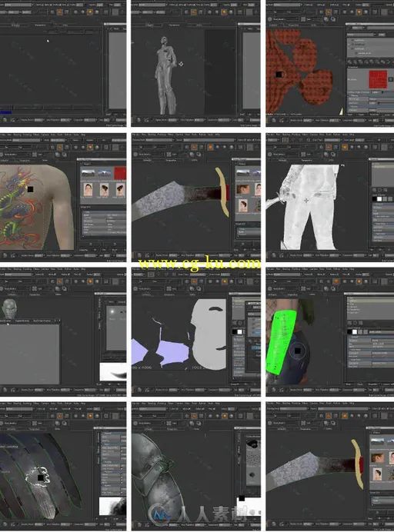Screen dimensions: 394x532
Task: Click the small button right of the layer dropdown in the red fabric panel
Action: tap(382, 35)
